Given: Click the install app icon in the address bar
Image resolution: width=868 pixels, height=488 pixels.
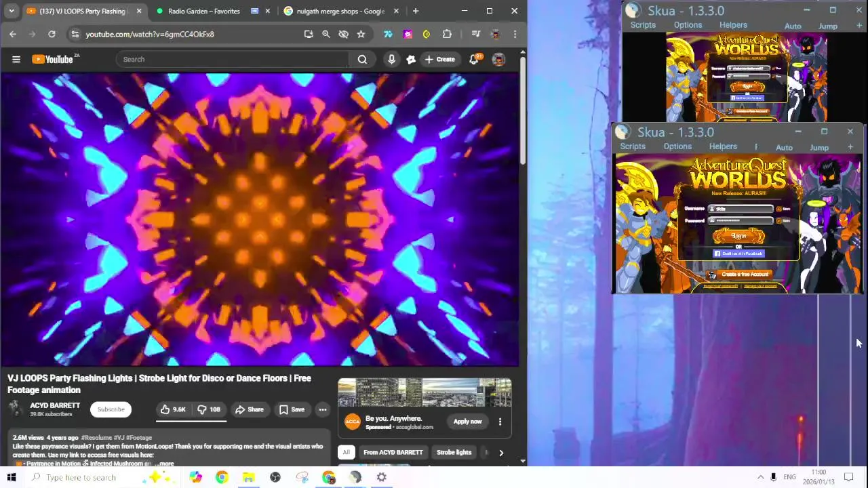Looking at the screenshot, I should (x=309, y=34).
